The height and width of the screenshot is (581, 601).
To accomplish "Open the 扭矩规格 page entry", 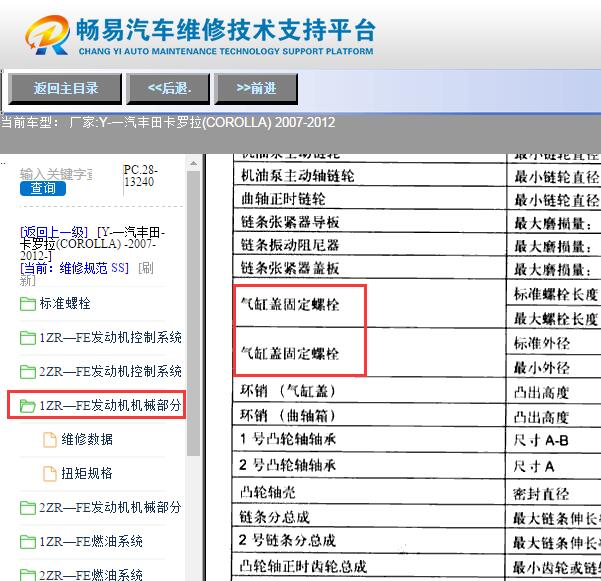I will (x=87, y=473).
